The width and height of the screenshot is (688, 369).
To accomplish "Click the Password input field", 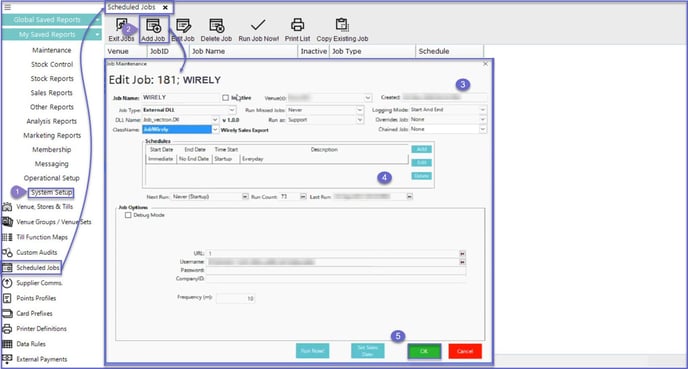I will [336, 270].
